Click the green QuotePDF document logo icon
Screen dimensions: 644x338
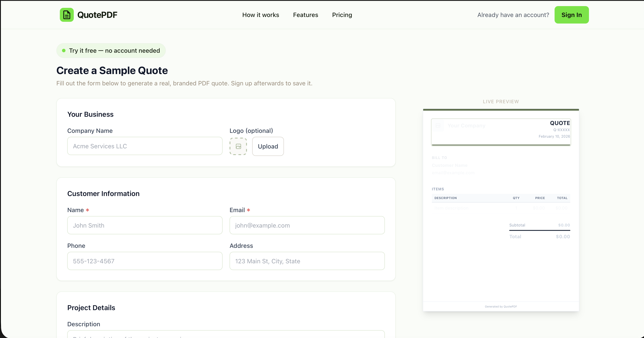pyautogui.click(x=67, y=15)
